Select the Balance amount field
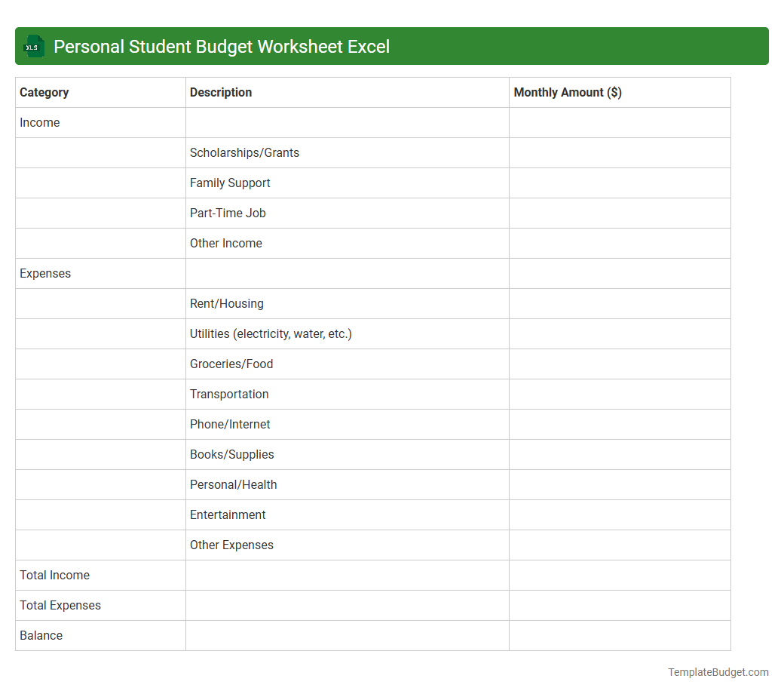This screenshot has height=694, width=784. pyautogui.click(x=620, y=635)
